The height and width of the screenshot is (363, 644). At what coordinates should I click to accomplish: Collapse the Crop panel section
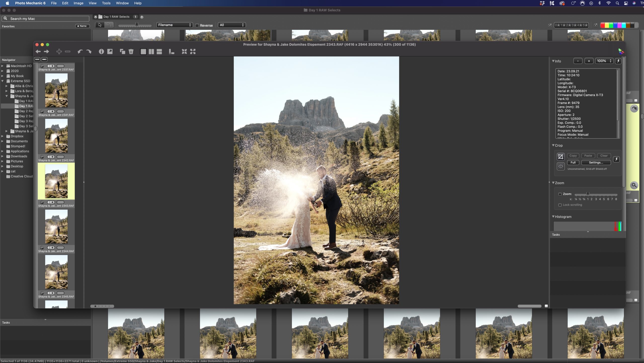[553, 145]
